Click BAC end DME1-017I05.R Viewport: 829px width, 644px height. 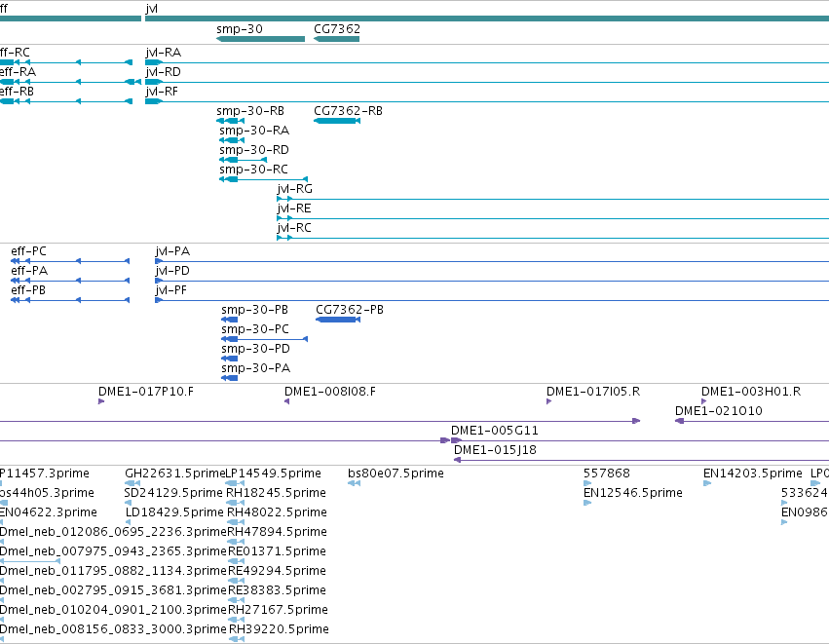548,401
